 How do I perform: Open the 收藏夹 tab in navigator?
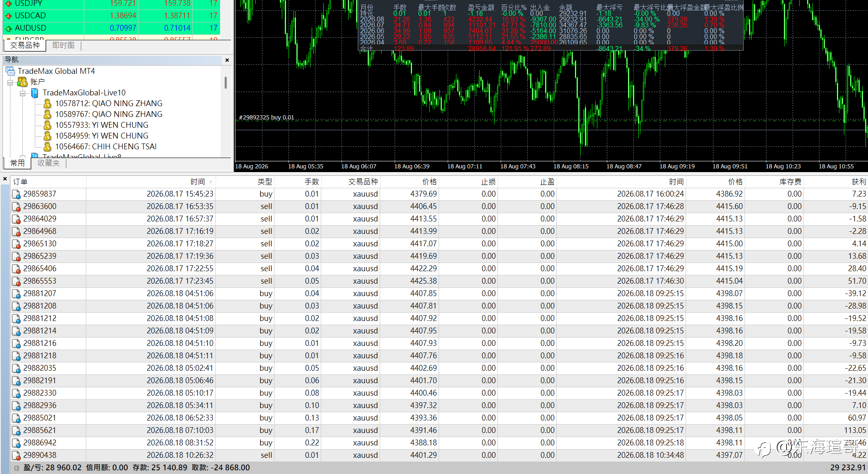point(48,163)
